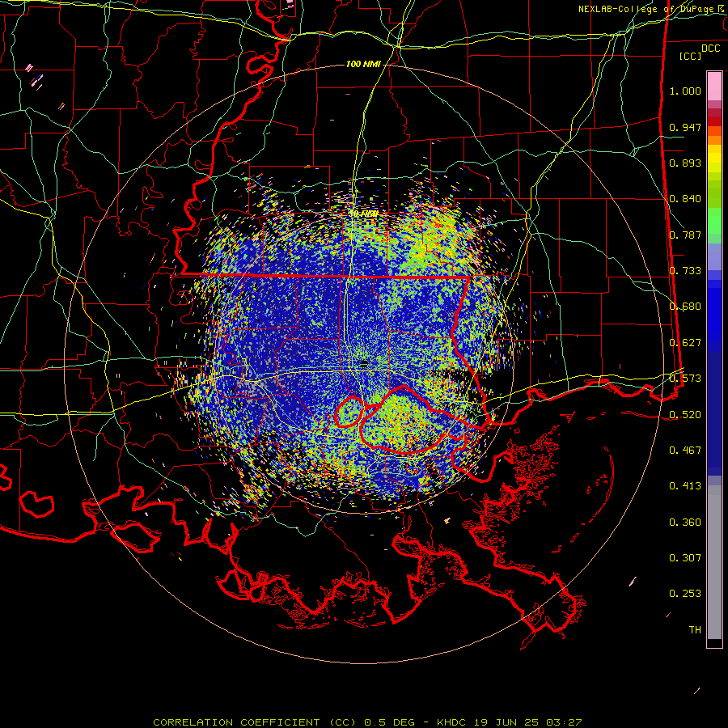Pick the lavender segment of the color bar
Viewport: 728px width, 728px height.
coord(714,256)
